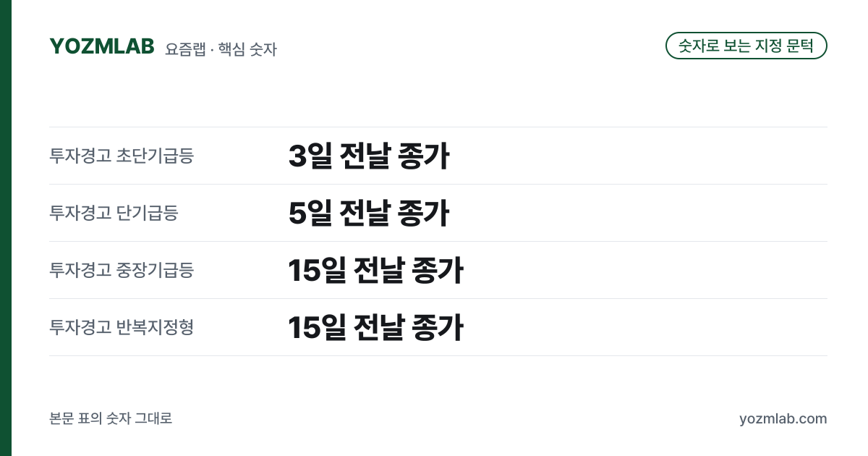Select the 투자경고 반복지정형 row label
The image size is (868, 456).
[x=122, y=327]
